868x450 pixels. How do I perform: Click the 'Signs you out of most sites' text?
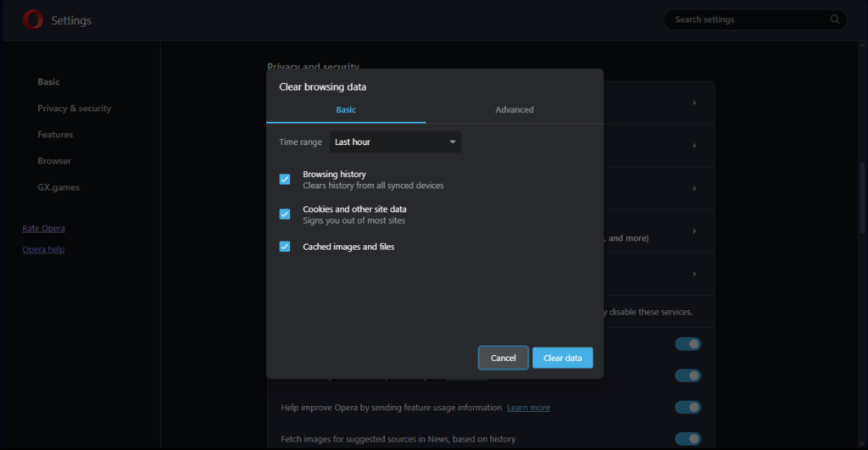click(x=353, y=220)
